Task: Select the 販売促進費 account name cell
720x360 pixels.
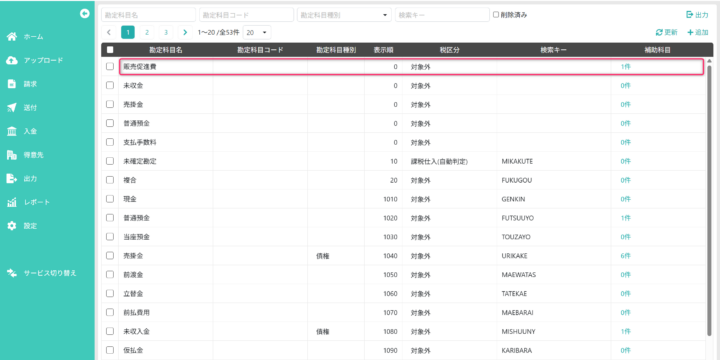Action: tap(166, 67)
